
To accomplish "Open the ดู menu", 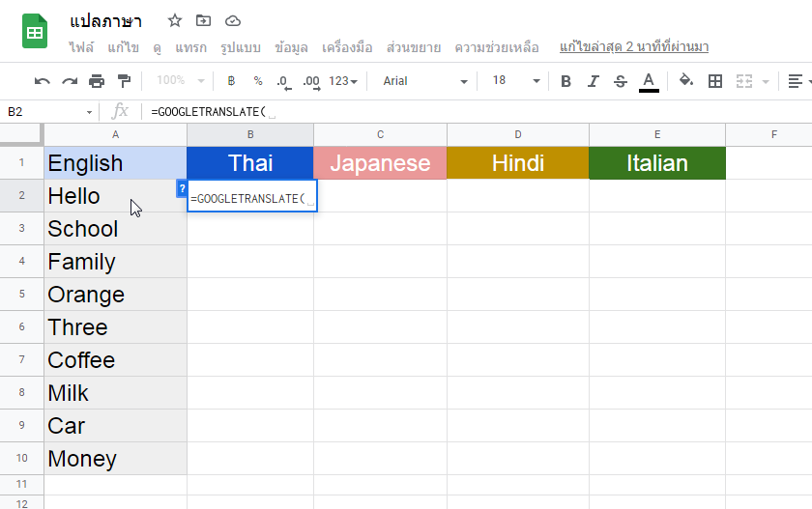I will (x=157, y=47).
